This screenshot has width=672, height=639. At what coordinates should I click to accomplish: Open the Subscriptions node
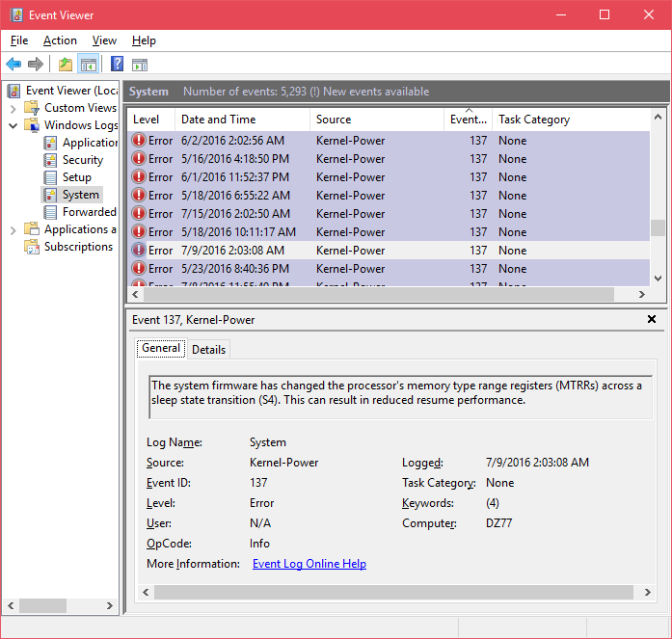click(78, 247)
